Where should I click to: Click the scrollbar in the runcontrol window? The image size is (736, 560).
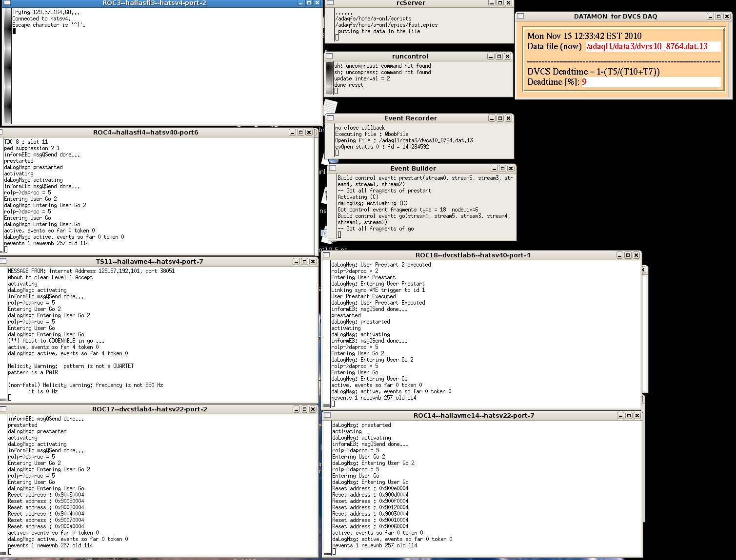pyautogui.click(x=330, y=78)
